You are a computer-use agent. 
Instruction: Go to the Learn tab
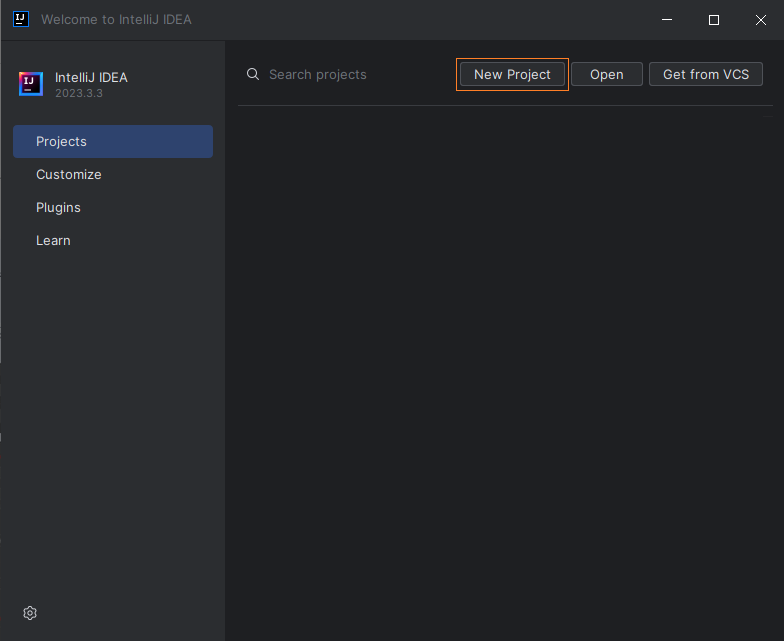point(113,240)
